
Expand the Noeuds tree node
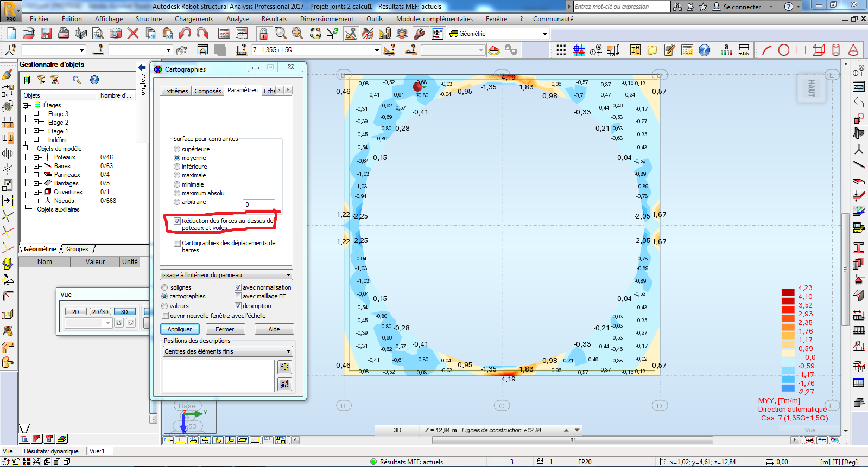click(x=36, y=201)
